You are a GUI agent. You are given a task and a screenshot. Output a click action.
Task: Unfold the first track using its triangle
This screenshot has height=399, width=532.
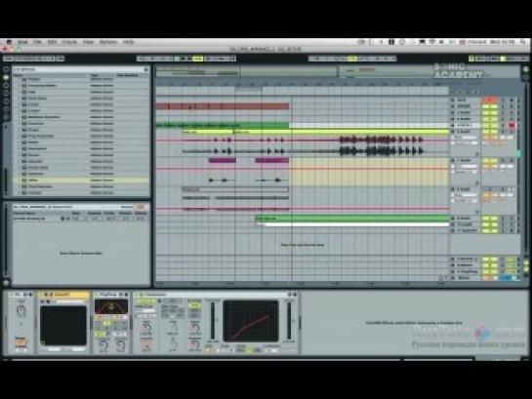click(452, 100)
